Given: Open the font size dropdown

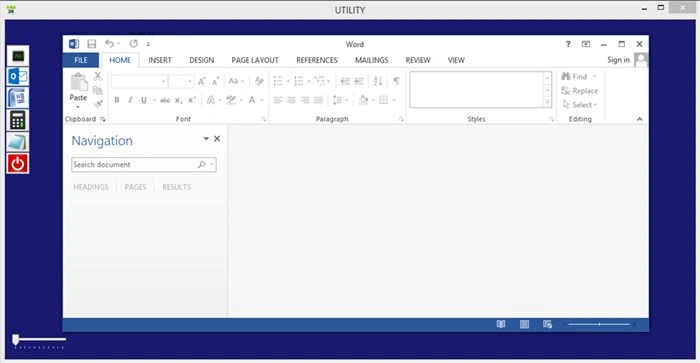Looking at the screenshot, I should point(190,81).
